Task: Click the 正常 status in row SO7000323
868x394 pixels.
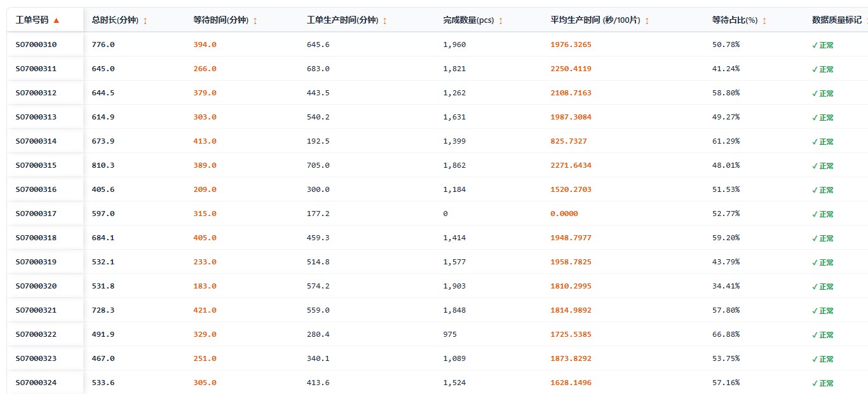Action: point(823,359)
